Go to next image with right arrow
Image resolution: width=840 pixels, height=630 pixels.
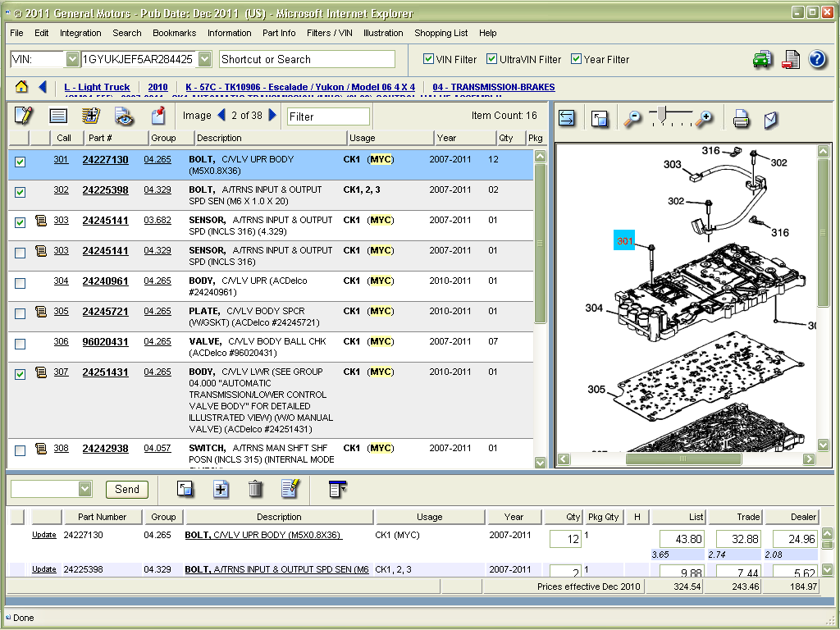click(273, 116)
